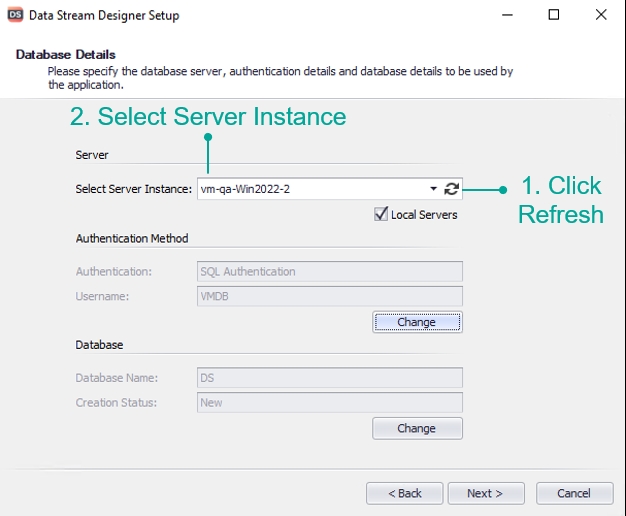Click the refresh server list icon
The image size is (626, 516).
point(452,189)
